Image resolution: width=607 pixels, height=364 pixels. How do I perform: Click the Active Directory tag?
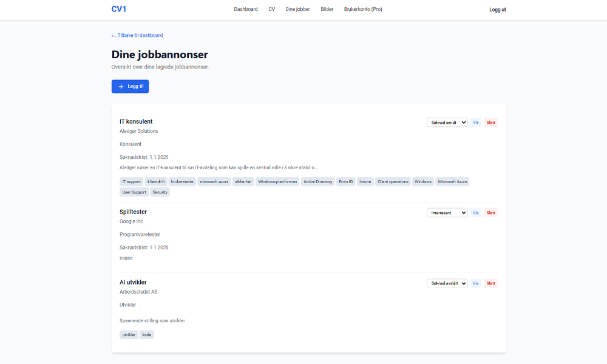(317, 181)
